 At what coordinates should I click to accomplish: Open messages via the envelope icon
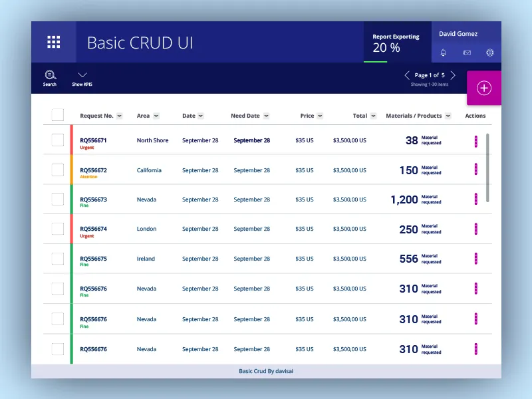(x=466, y=53)
